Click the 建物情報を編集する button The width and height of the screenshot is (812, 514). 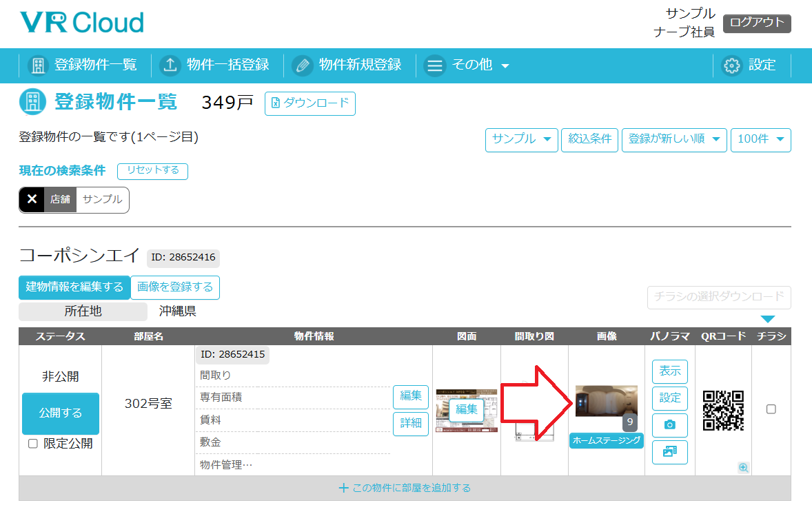point(74,287)
